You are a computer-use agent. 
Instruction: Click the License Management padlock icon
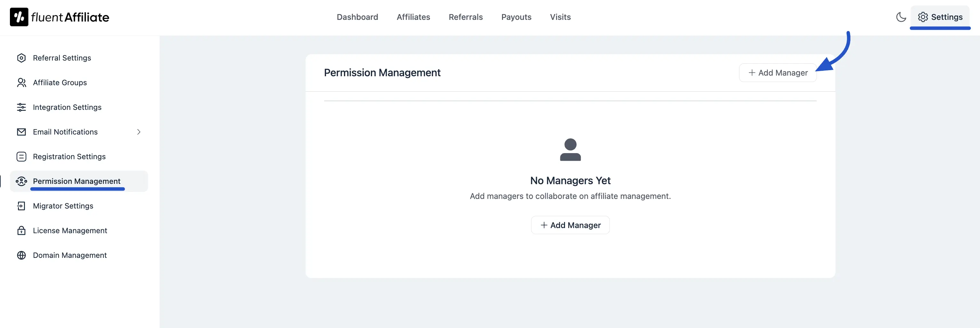[x=21, y=231]
